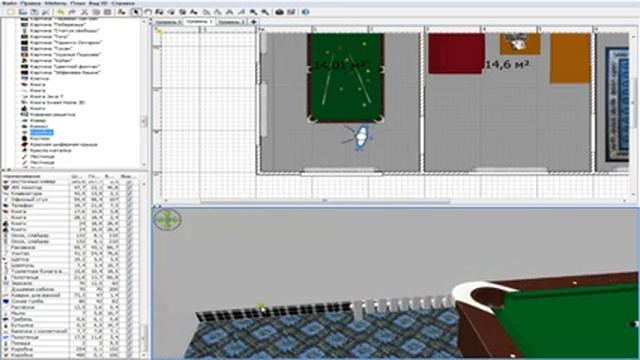Open the Вид 3D menu
Viewport: 640px width, 360px height.
(98, 3)
